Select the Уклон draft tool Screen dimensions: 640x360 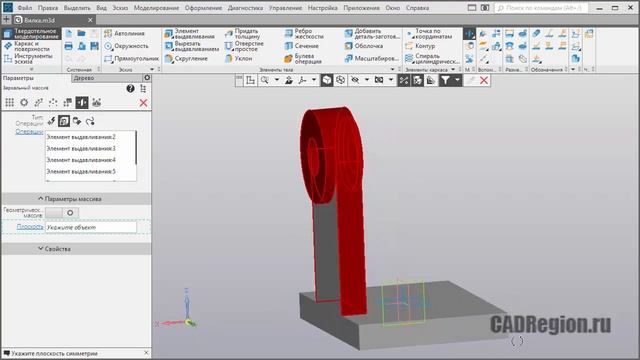(x=238, y=59)
